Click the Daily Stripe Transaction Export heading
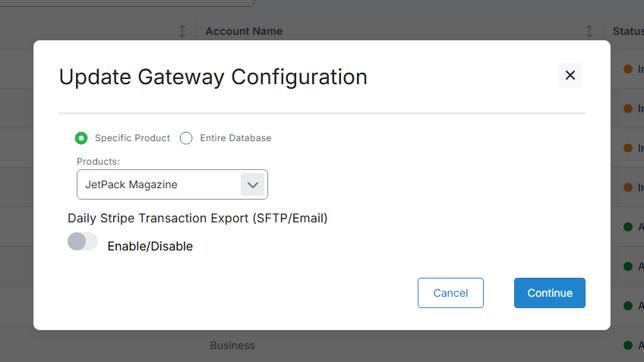644x362 pixels. tap(197, 218)
